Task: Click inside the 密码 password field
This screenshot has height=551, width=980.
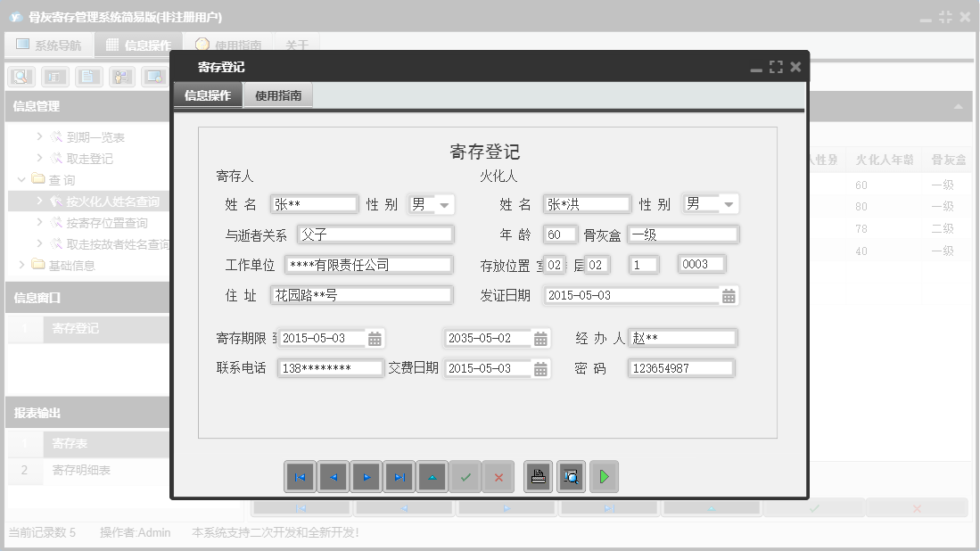Action: point(680,367)
